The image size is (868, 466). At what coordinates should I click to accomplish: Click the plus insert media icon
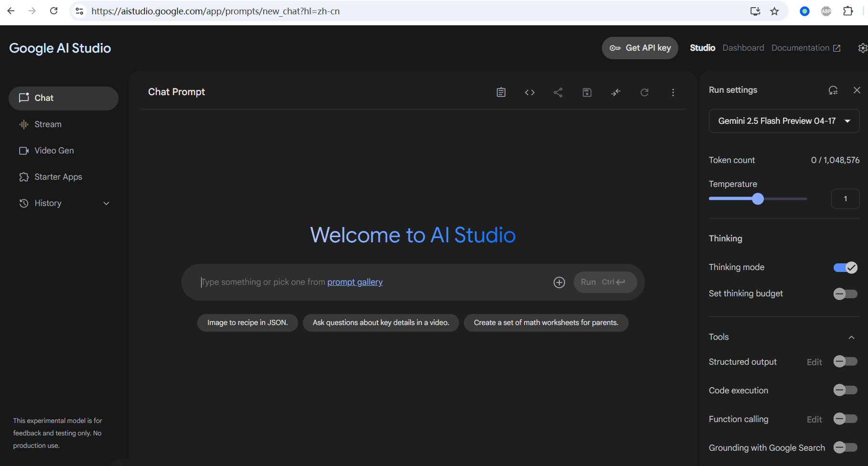(559, 282)
